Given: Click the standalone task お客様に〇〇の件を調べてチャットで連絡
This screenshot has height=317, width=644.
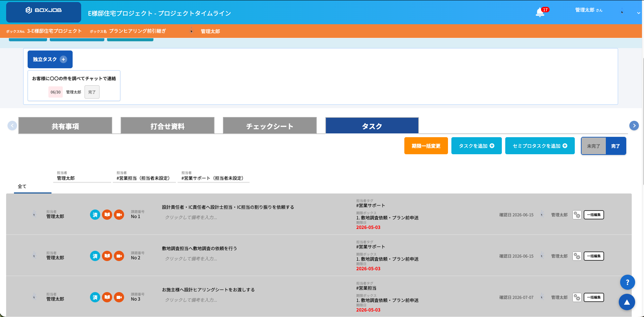Looking at the screenshot, I should click(74, 78).
